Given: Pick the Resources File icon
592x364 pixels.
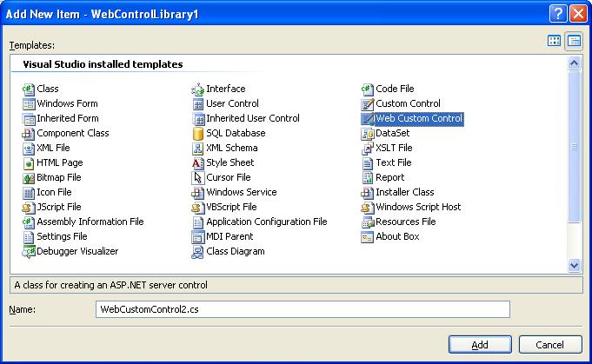Looking at the screenshot, I should pyautogui.click(x=368, y=222).
